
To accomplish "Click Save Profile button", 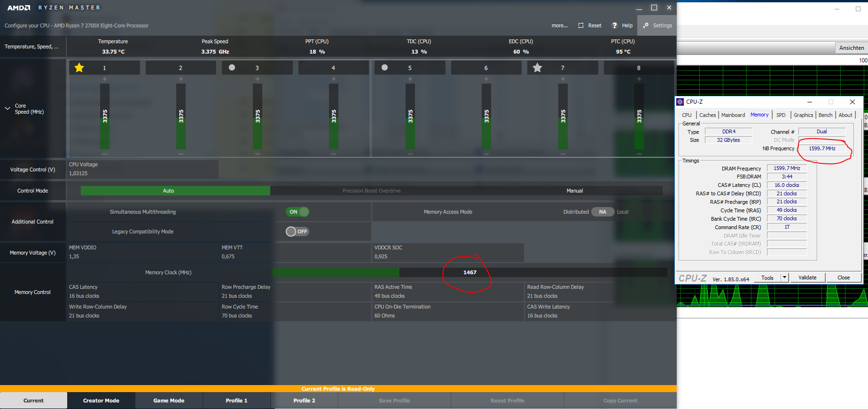I will 394,401.
